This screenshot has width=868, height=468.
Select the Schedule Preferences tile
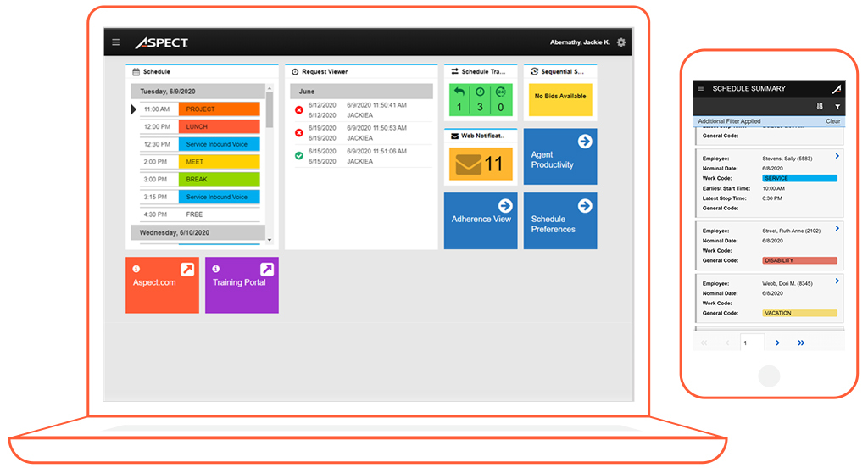coord(560,220)
